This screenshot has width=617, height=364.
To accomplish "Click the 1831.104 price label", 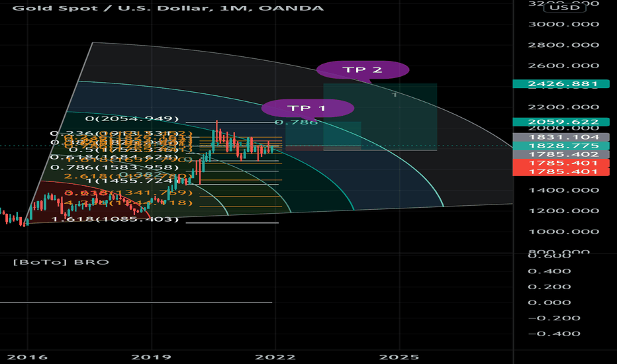I will coord(561,137).
